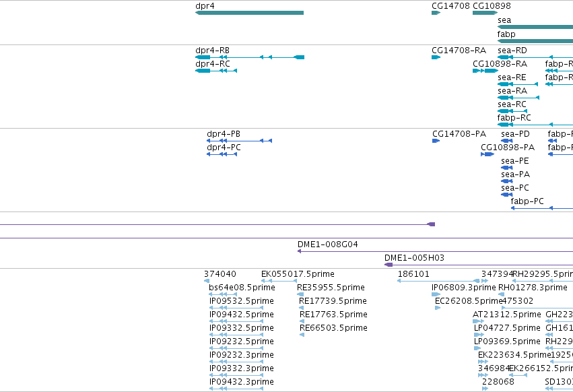573x392 pixels.
Task: Click the IP09332.5prime EST
Action: [x=236, y=335]
